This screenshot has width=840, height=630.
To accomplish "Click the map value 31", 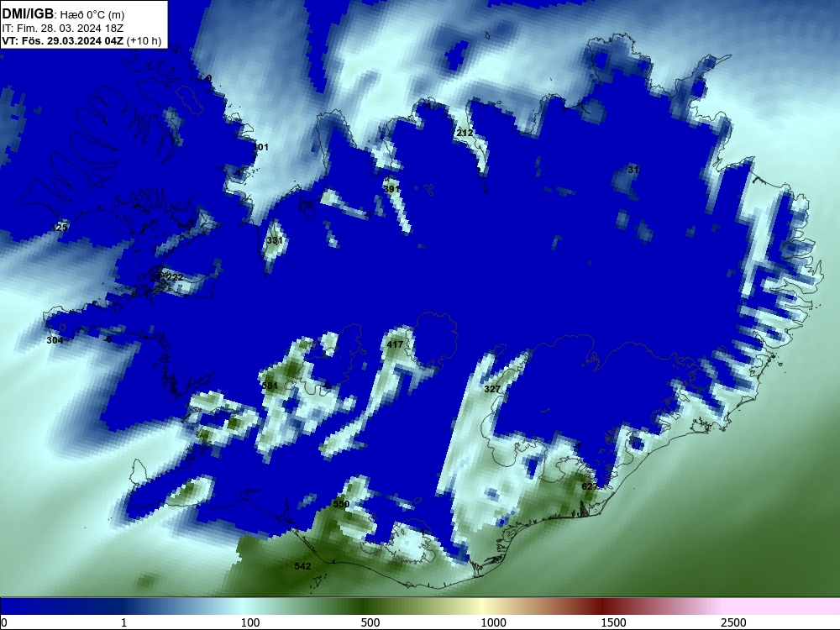I will point(633,170).
